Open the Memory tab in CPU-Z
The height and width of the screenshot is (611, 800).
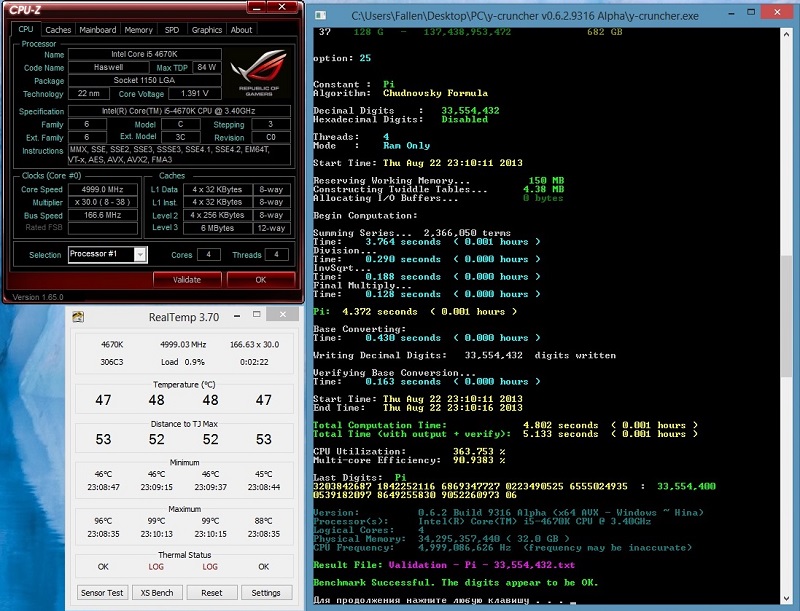pyautogui.click(x=138, y=30)
